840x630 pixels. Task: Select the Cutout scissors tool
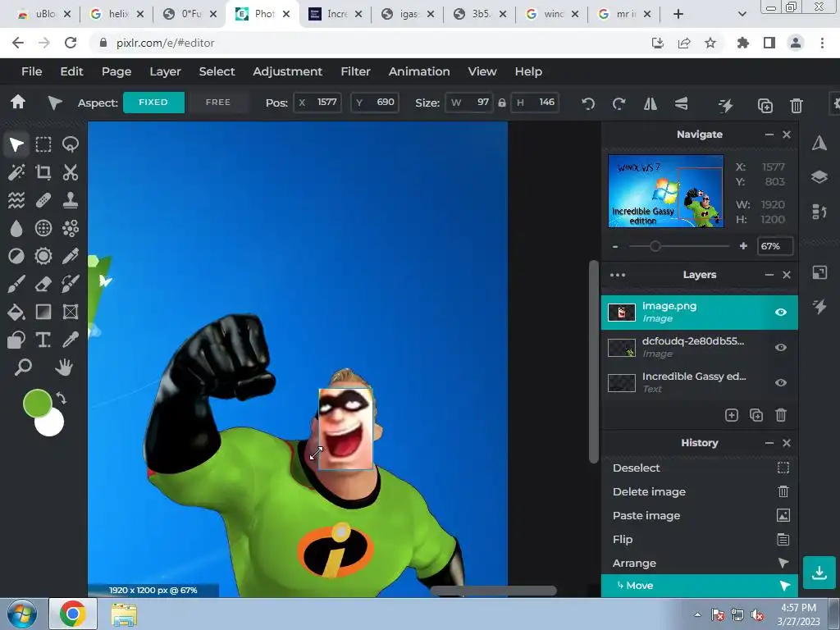[x=71, y=172]
